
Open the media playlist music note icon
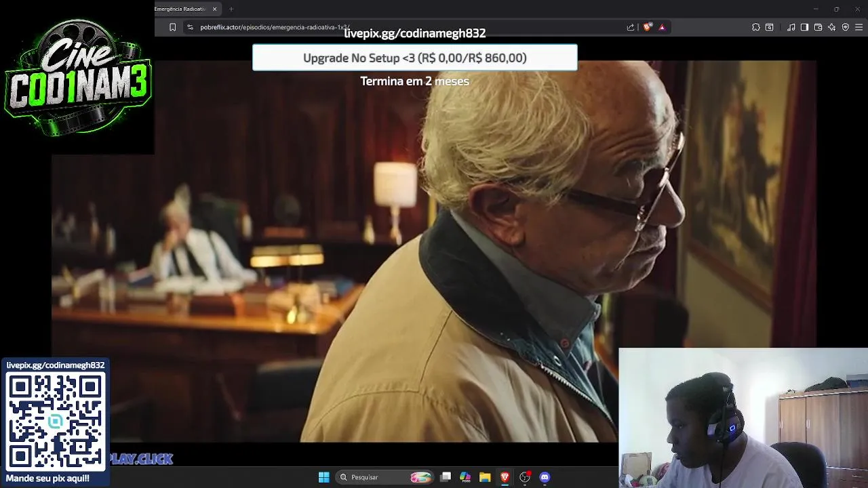click(791, 27)
